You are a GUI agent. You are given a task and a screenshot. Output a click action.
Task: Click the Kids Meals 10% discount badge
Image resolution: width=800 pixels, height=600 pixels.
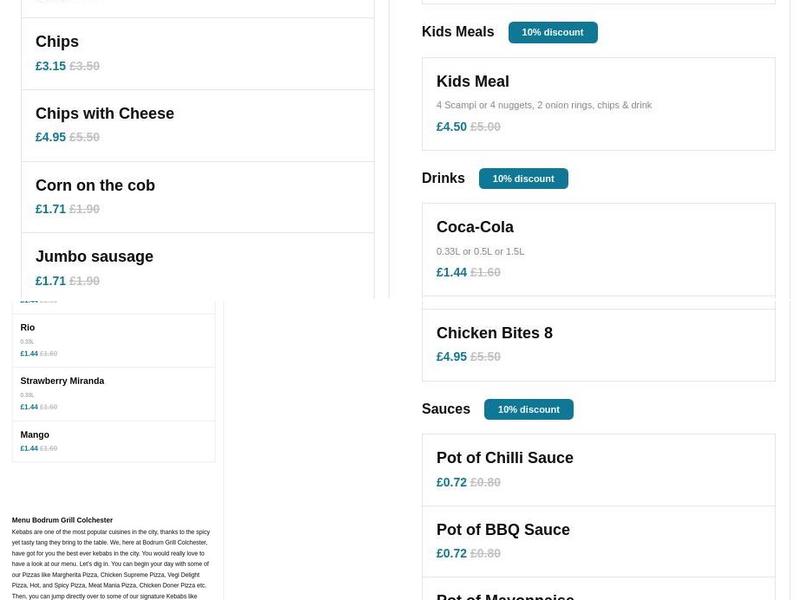click(553, 31)
